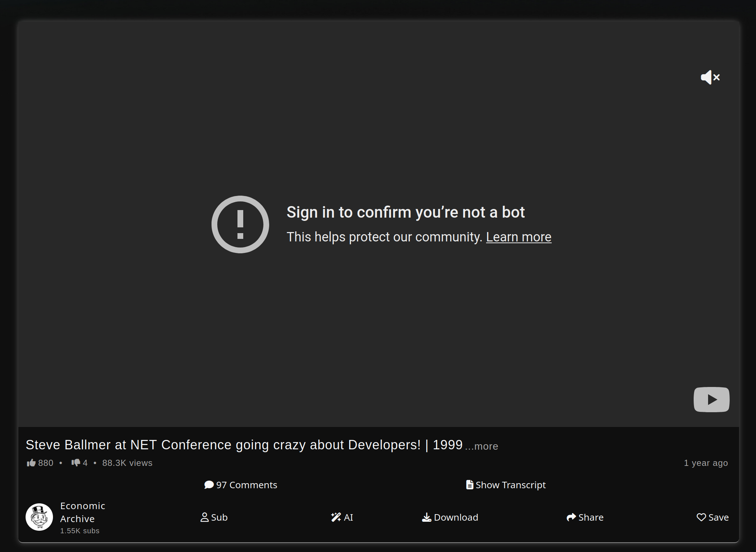Click the video title text
Viewport: 756px width, 552px height.
tap(244, 445)
